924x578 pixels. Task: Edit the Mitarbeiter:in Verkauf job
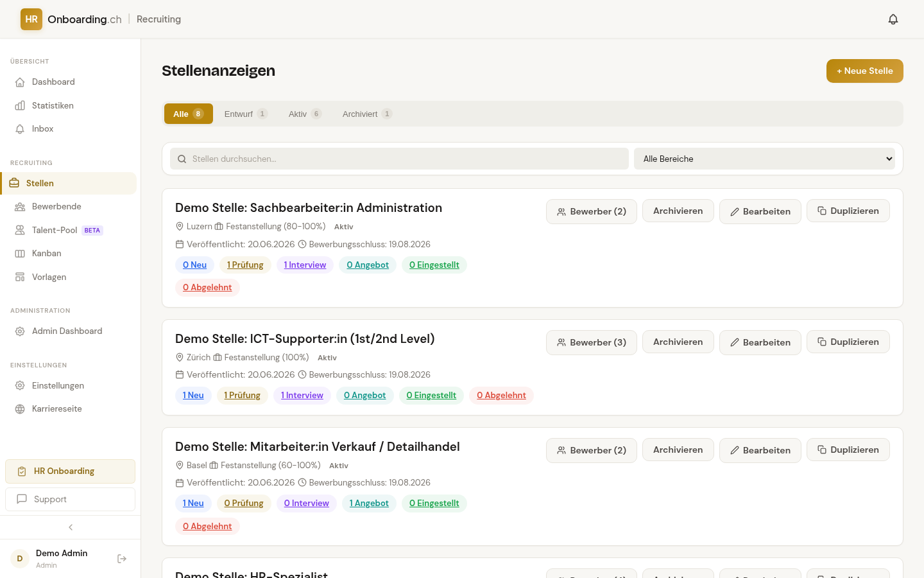(760, 450)
